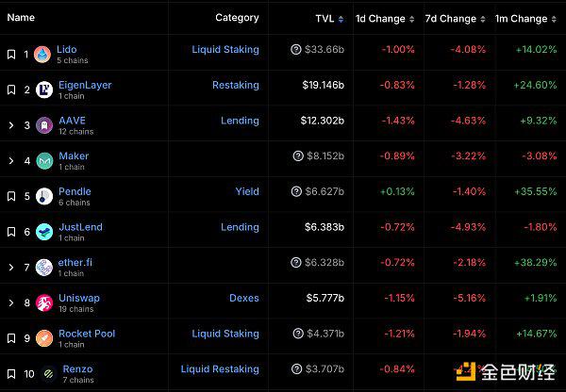
Task: Bookmark the Lido row
Action: (11, 54)
